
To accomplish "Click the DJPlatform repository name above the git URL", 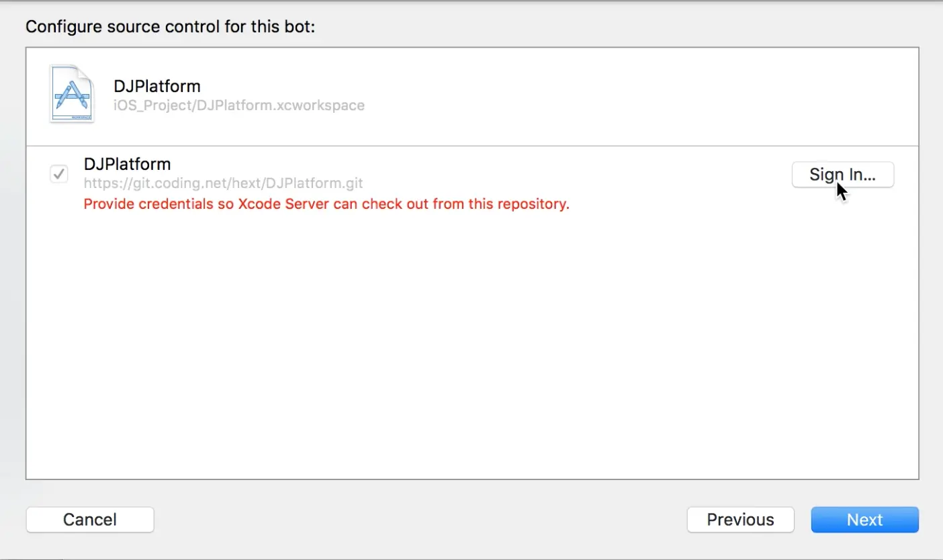I will (x=128, y=164).
